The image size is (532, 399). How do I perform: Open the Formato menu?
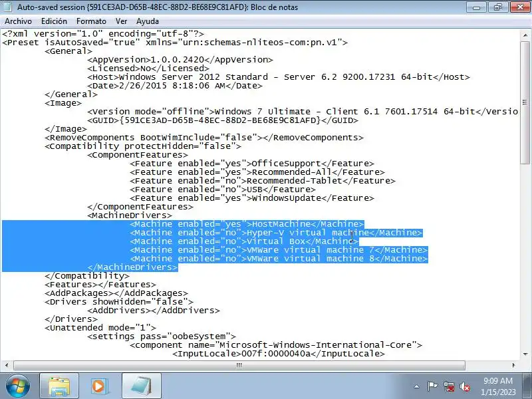[x=91, y=21]
